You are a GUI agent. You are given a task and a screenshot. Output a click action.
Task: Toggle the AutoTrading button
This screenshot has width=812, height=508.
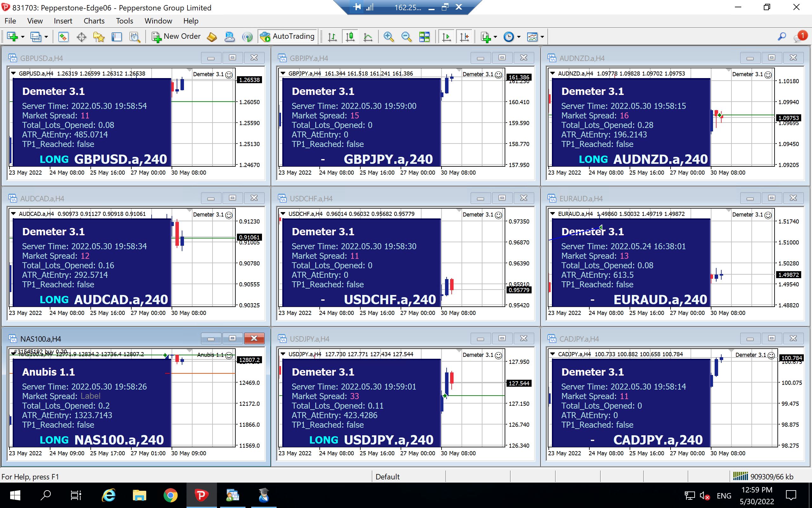pyautogui.click(x=287, y=37)
